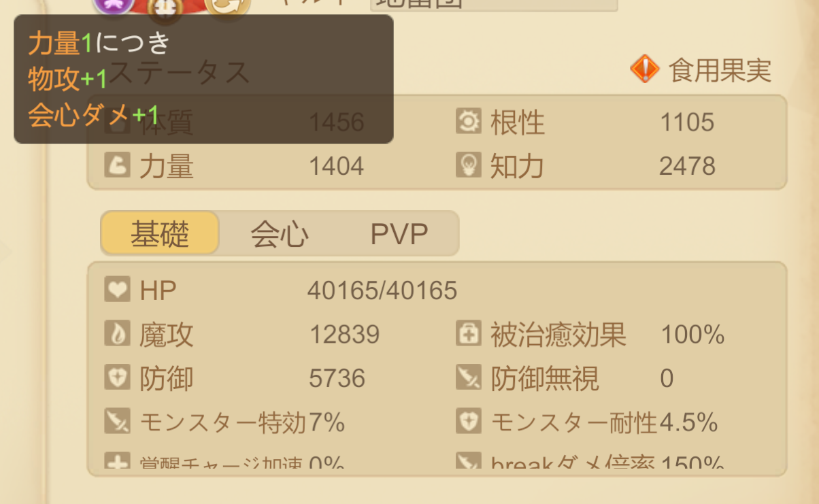Screen dimensions: 819x504
Task: Tap the モンスター特効 sword icon
Action: (117, 422)
